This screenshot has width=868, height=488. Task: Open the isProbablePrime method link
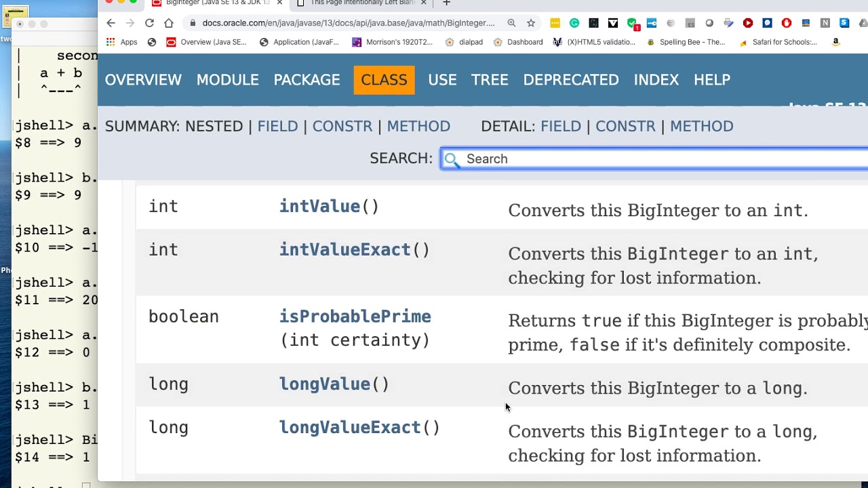pos(355,317)
